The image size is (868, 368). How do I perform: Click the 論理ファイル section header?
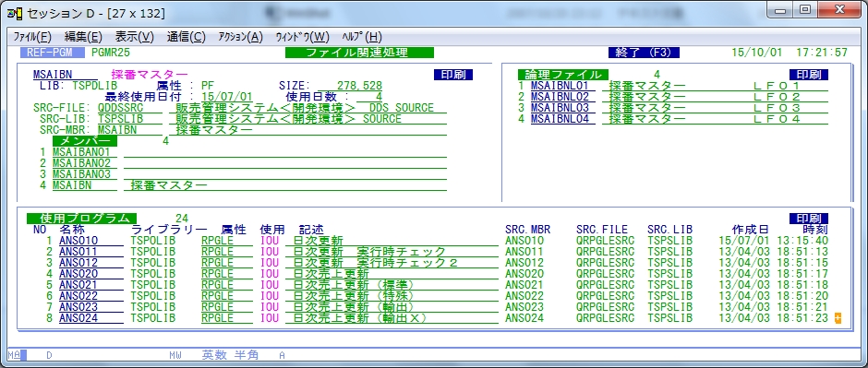pos(563,75)
